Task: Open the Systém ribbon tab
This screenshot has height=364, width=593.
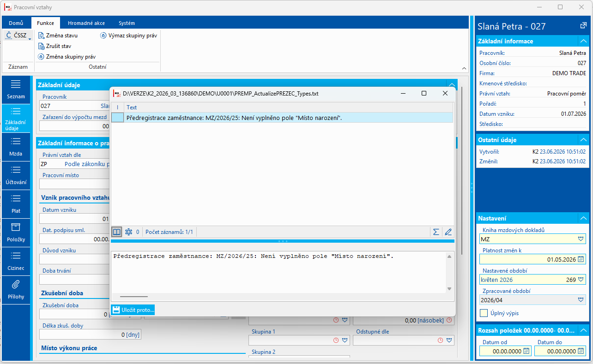Action: (127, 23)
